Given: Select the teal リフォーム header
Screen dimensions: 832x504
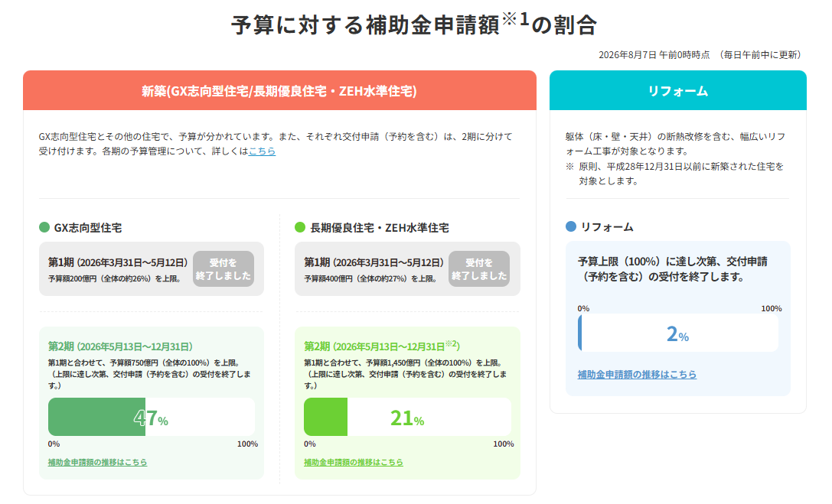Looking at the screenshot, I should click(x=678, y=90).
